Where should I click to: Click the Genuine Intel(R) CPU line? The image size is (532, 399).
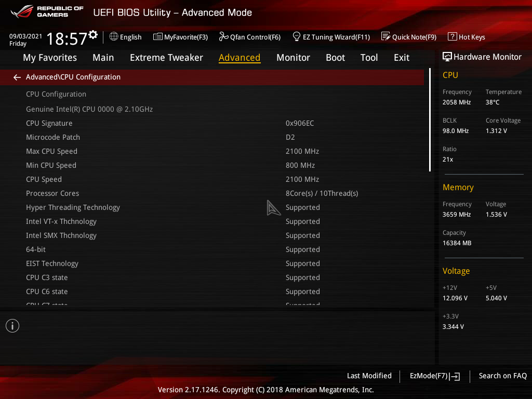coord(89,109)
